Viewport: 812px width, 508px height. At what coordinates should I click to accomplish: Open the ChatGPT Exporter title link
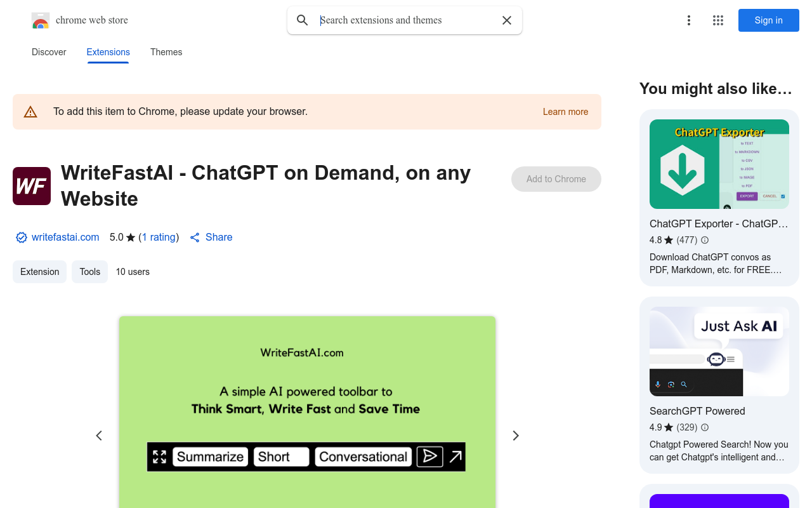(x=719, y=224)
